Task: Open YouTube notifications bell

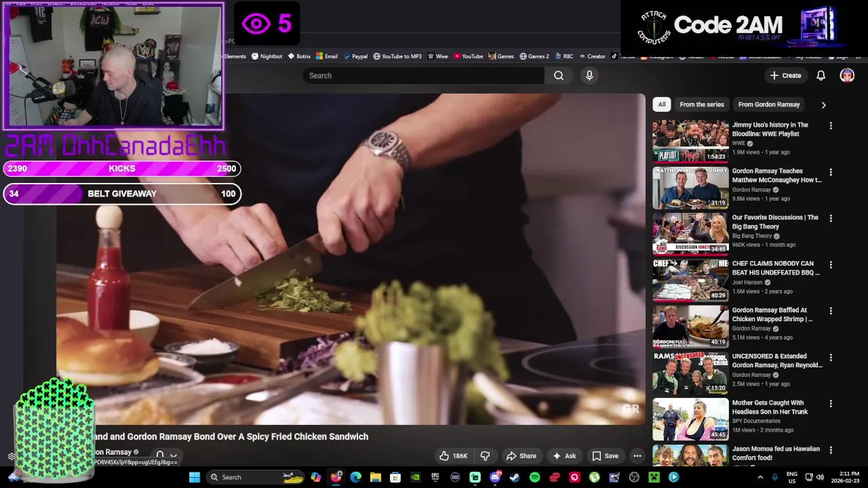Action: click(x=821, y=76)
